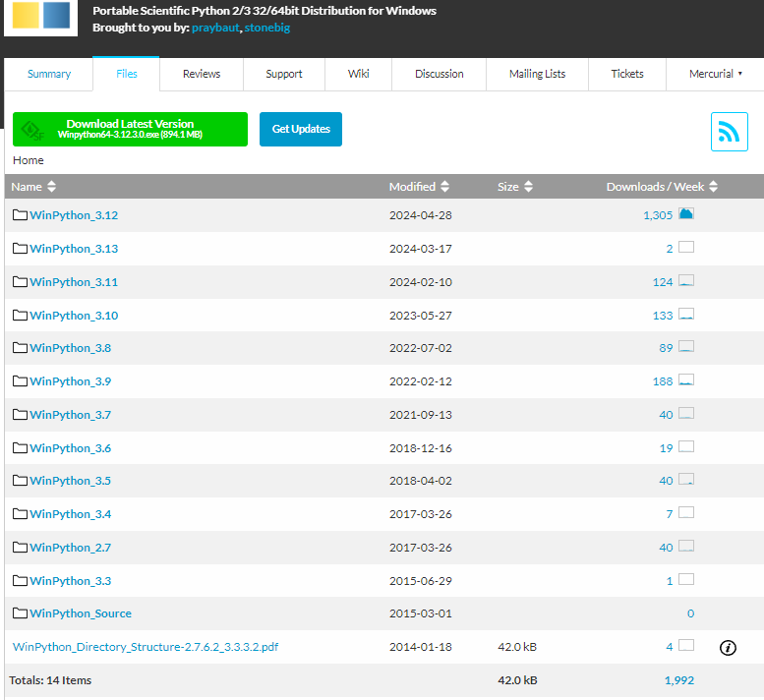Open the Discussion tab
764x700 pixels.
pyautogui.click(x=439, y=74)
